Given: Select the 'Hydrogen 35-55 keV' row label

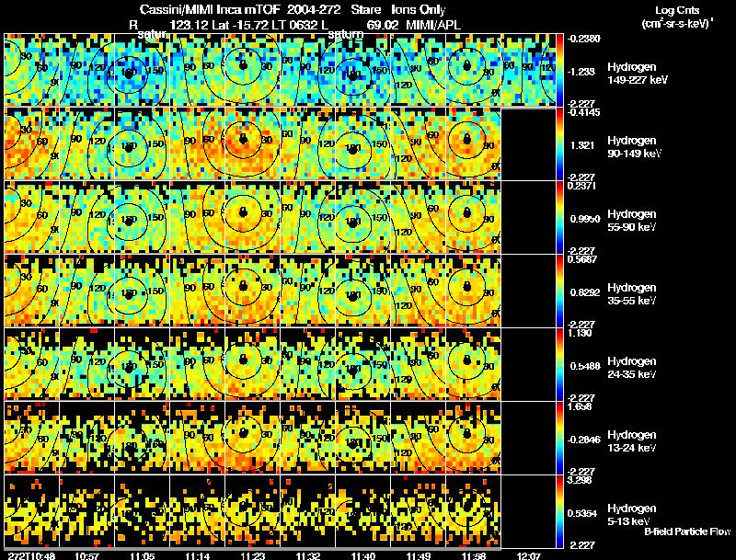Looking at the screenshot, I should [632, 294].
